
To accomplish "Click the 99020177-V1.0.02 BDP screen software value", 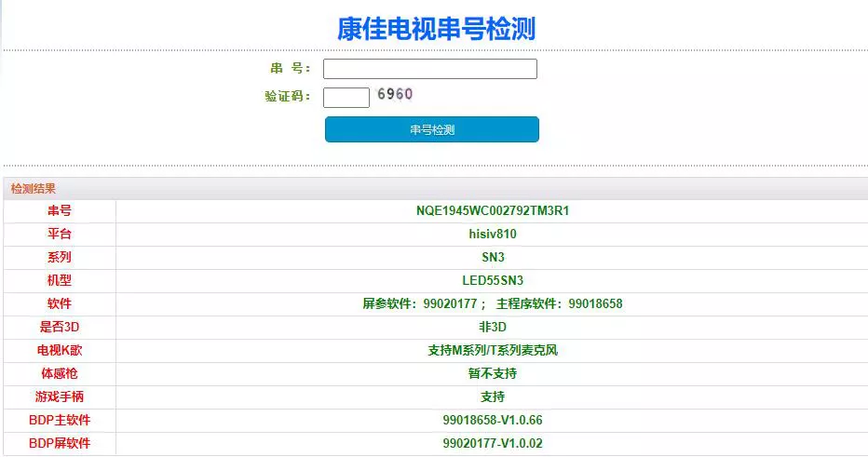I will [492, 444].
